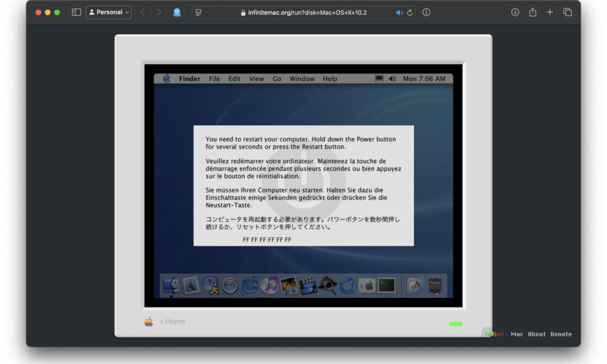
Task: Open the File menu
Action: coord(214,78)
